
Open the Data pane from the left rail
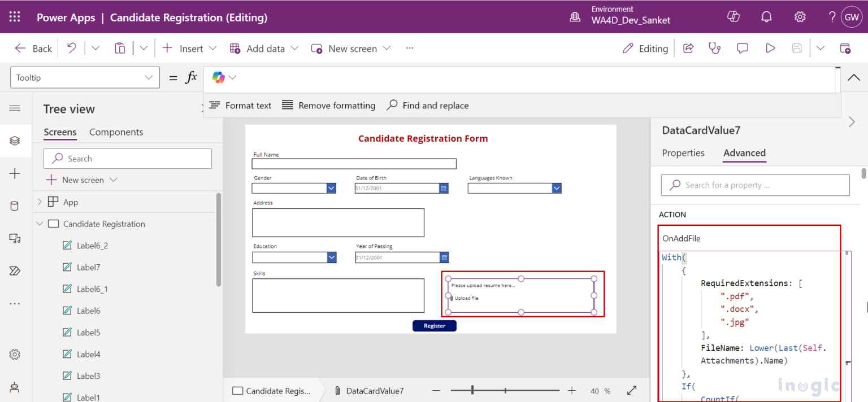[15, 206]
